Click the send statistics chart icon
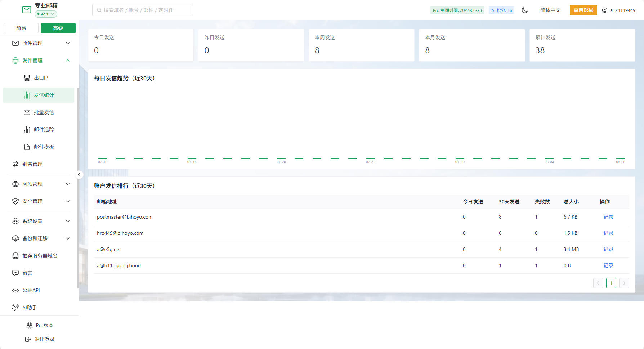This screenshot has height=349, width=644. 27,95
